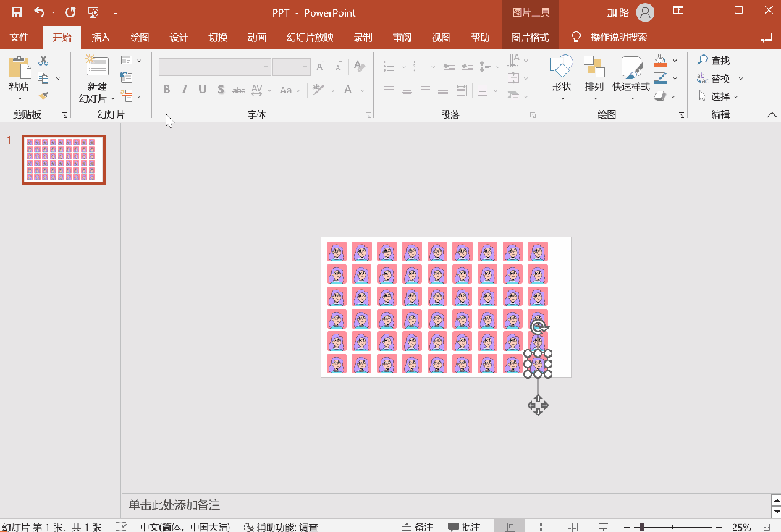Open 快速样式 quick styles
This screenshot has width=781, height=532.
[x=631, y=77]
